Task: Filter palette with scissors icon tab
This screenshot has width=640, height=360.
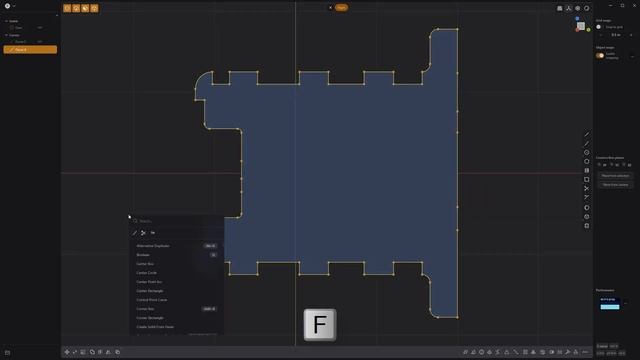Action: 143,233
